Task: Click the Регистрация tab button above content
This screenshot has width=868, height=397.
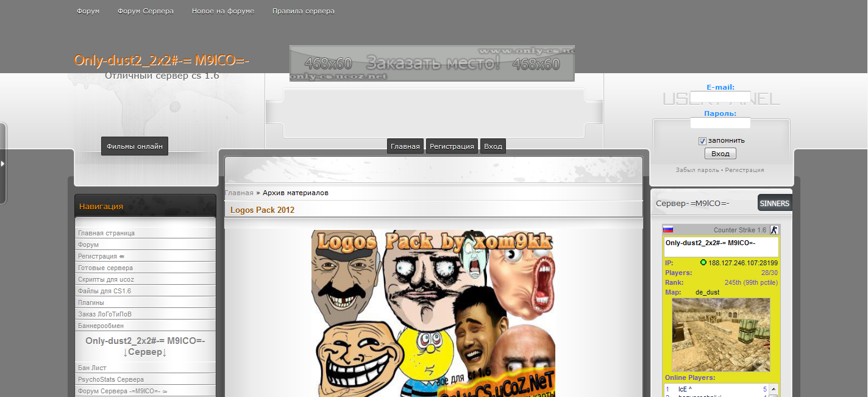Action: (452, 146)
